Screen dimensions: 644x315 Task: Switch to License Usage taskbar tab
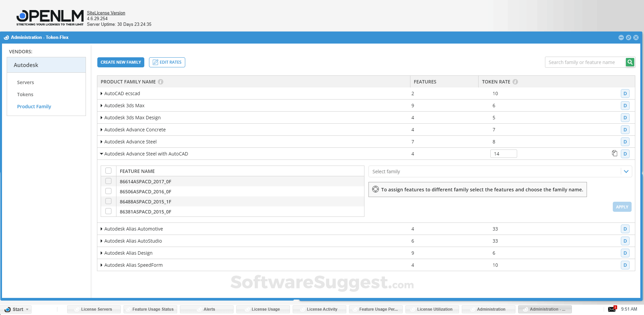pos(263,309)
